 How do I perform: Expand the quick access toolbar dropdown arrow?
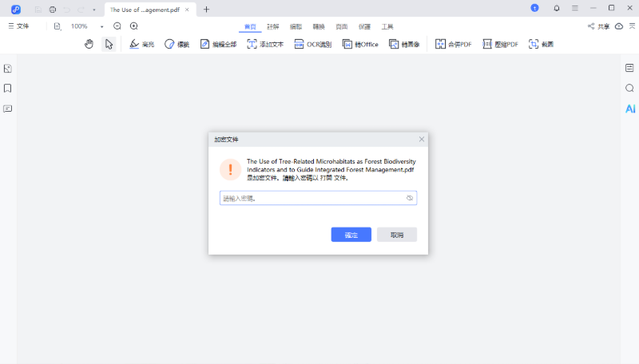click(94, 9)
